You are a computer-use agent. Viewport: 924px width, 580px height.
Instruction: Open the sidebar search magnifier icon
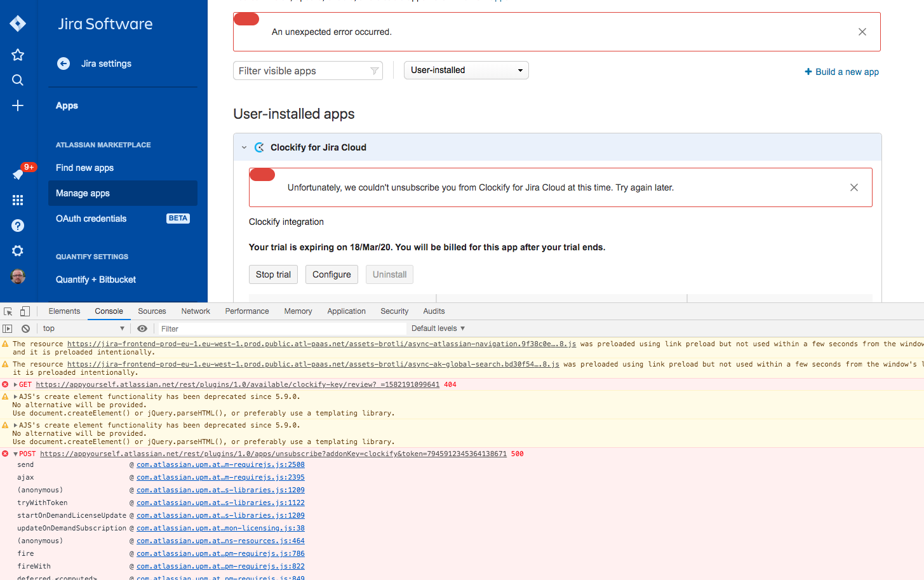pyautogui.click(x=18, y=80)
